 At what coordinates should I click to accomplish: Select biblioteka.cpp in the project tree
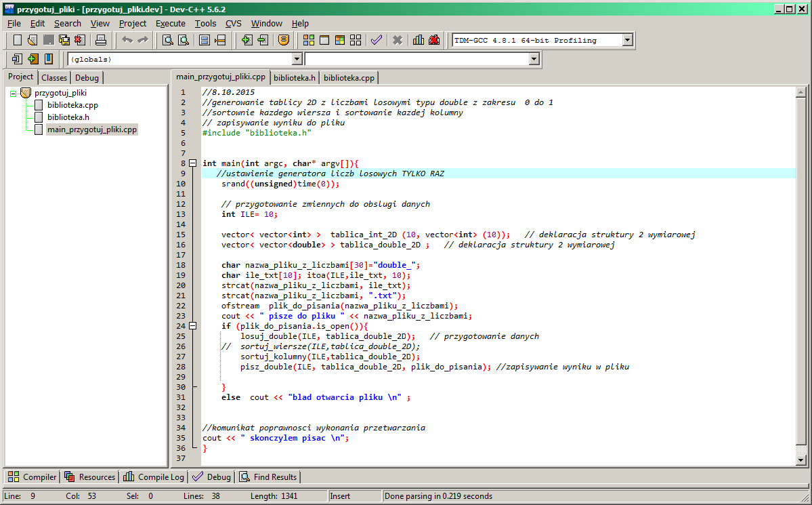click(x=72, y=105)
